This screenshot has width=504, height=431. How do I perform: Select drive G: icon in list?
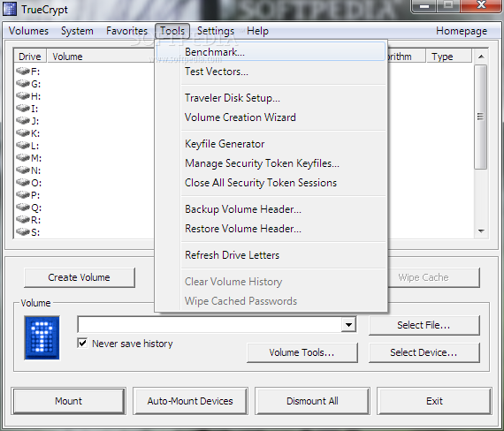[22, 83]
